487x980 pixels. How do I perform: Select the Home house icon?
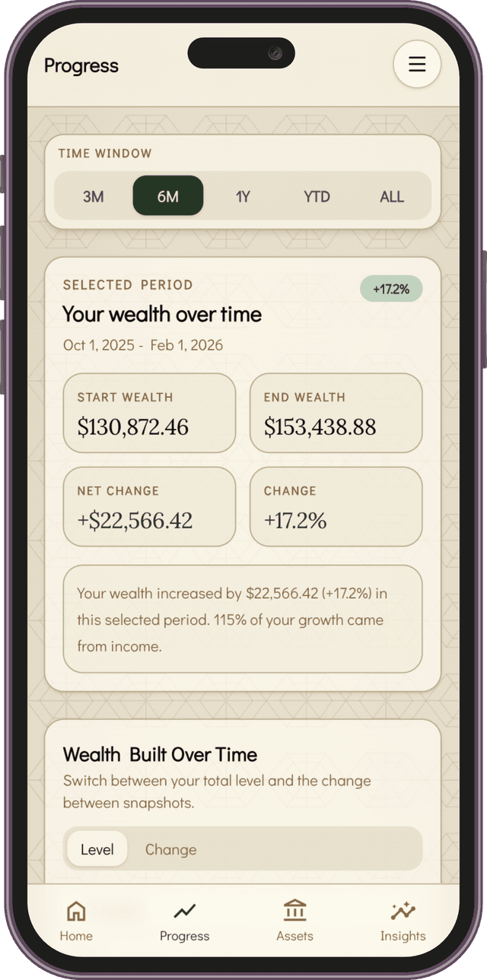click(x=75, y=909)
